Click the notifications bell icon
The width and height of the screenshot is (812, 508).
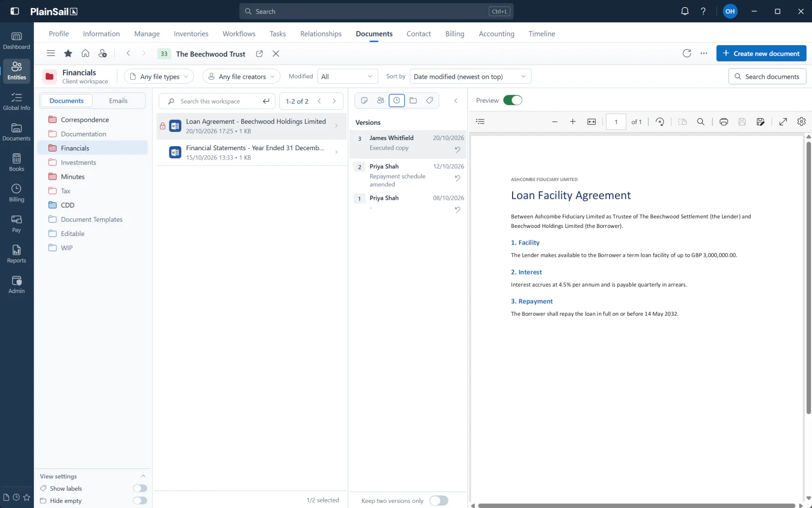[685, 11]
